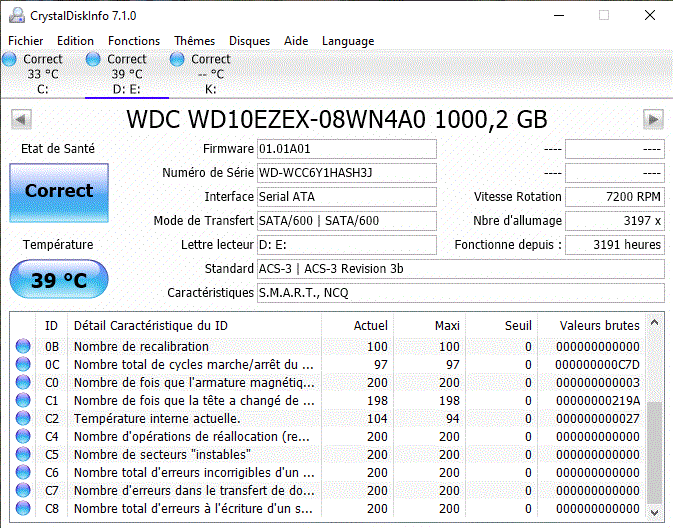Open the Fonctions menu
Image resolution: width=673 pixels, height=528 pixels.
(134, 41)
